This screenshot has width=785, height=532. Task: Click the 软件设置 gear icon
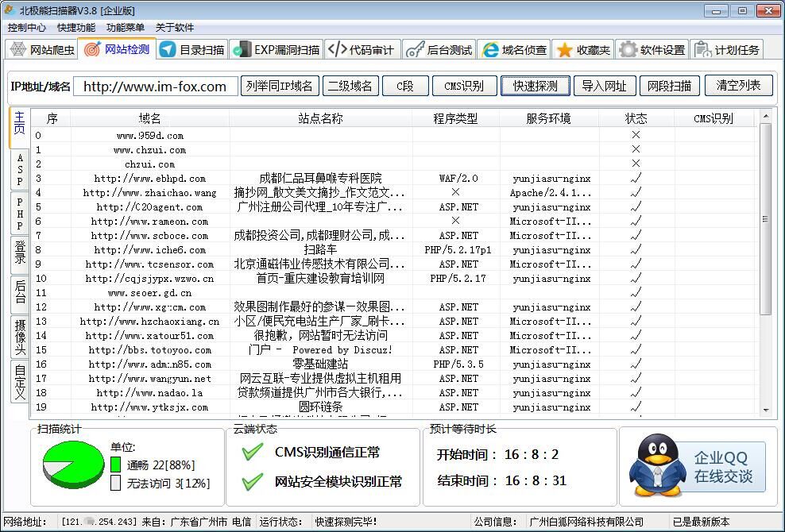[628, 49]
